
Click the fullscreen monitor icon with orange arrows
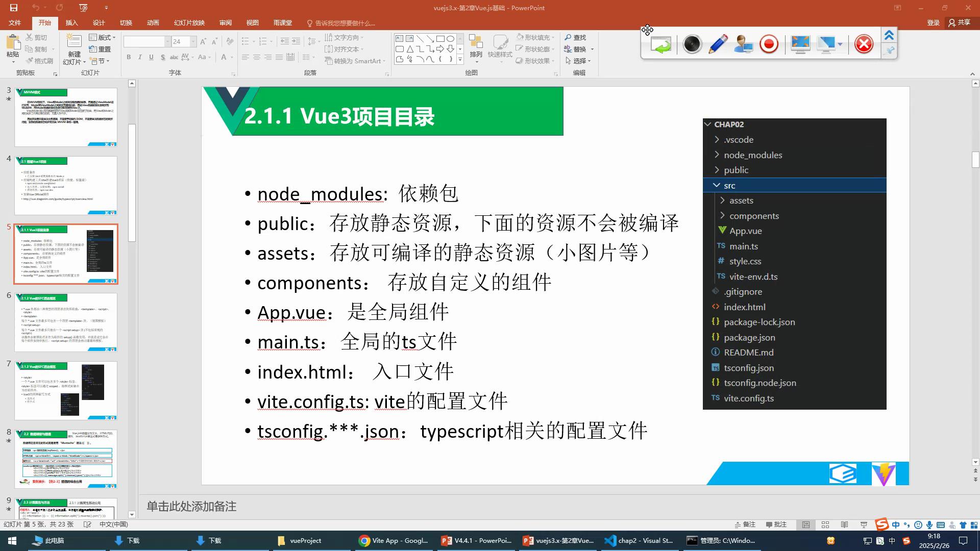pyautogui.click(x=800, y=44)
